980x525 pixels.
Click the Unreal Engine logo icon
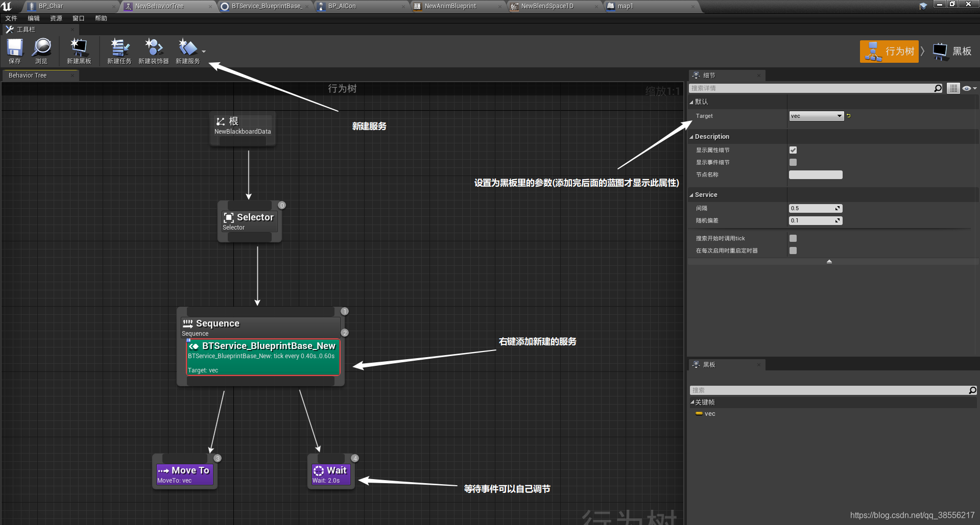pos(7,6)
